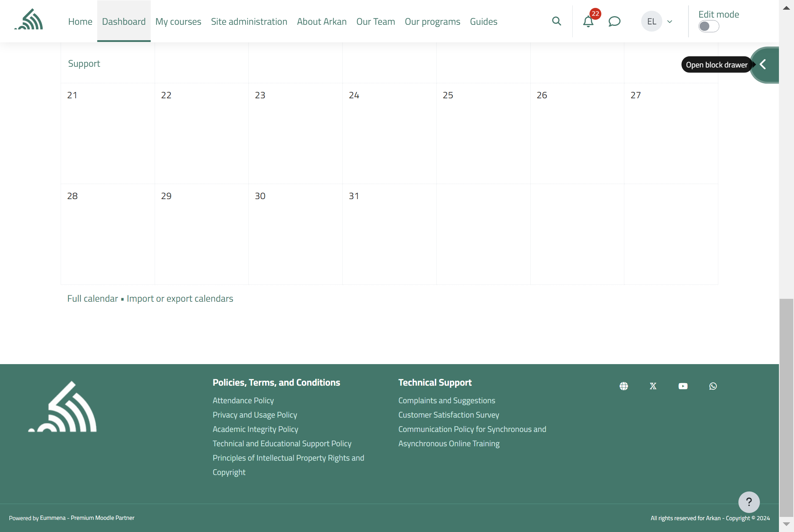Open the messaging chat bubble icon
Viewport: 794px width, 532px height.
tap(614, 22)
